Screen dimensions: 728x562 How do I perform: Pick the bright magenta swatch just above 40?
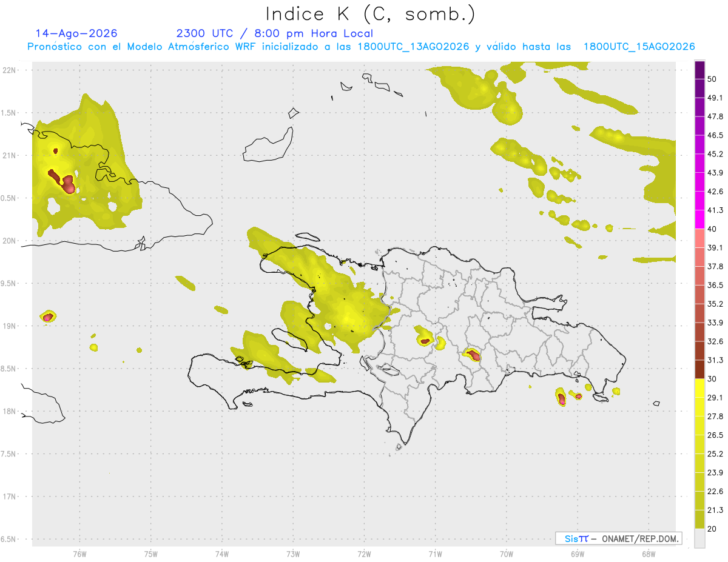coord(699,219)
